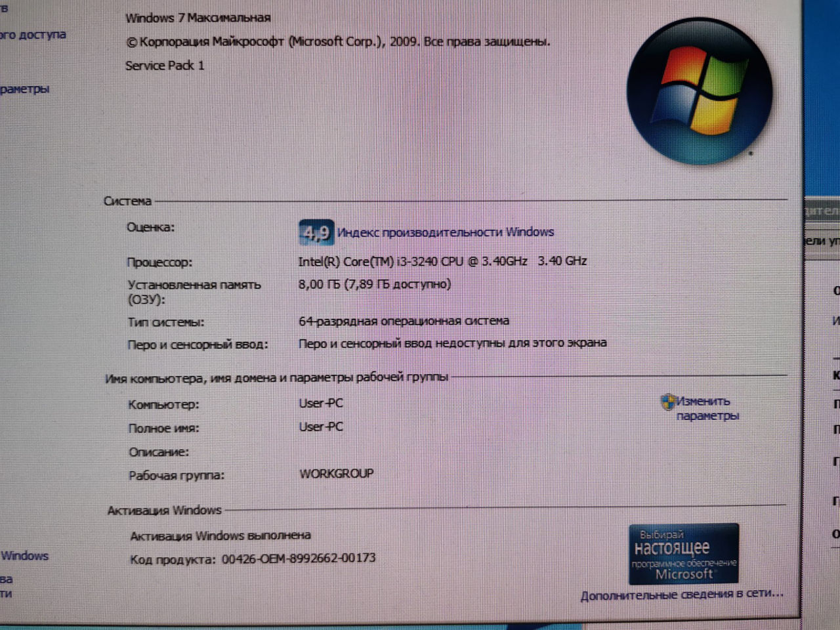
Task: Click the Активация Windows выполнена status line
Action: pyautogui.click(x=219, y=535)
